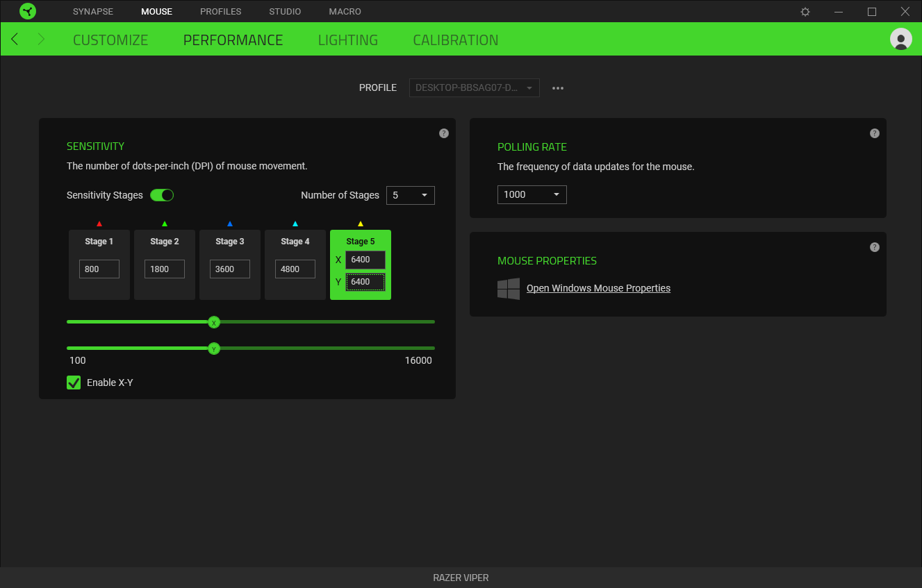Click the Y sensitivity slider handle
The image size is (922, 588).
click(214, 348)
